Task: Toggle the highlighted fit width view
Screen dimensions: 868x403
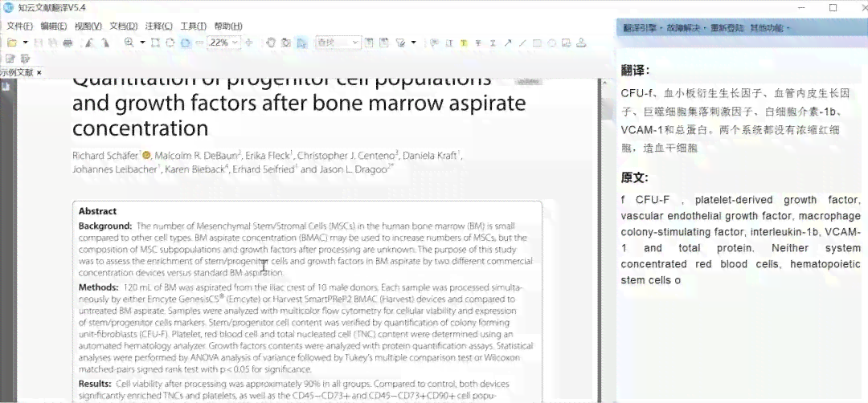Action: click(186, 43)
